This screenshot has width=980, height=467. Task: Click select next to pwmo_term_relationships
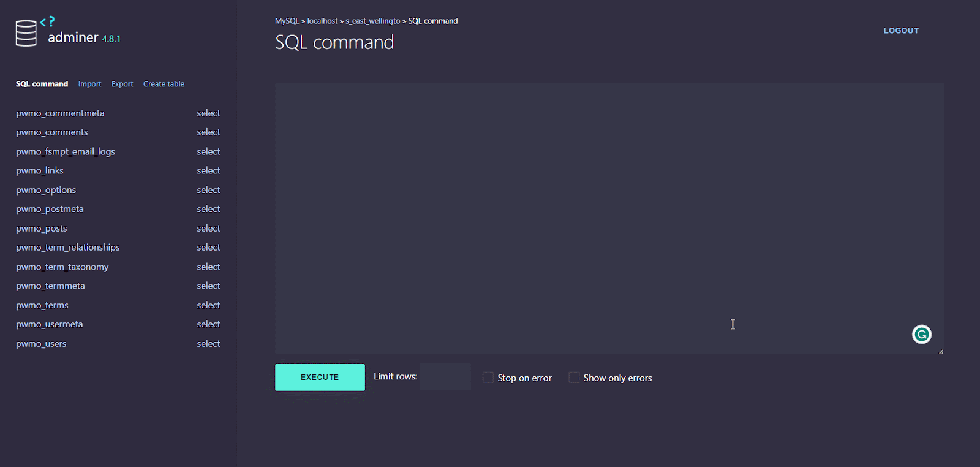pyautogui.click(x=208, y=248)
